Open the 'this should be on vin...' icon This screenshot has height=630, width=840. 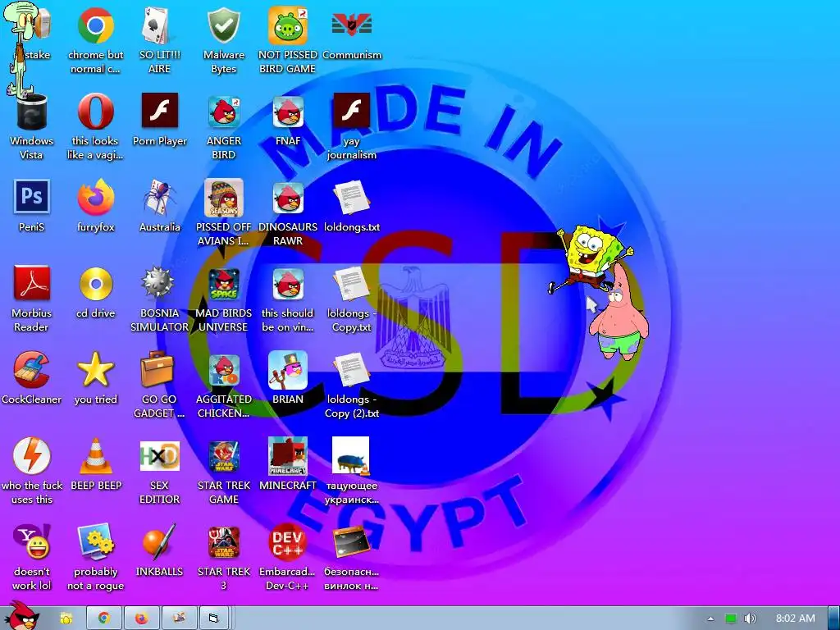(288, 284)
